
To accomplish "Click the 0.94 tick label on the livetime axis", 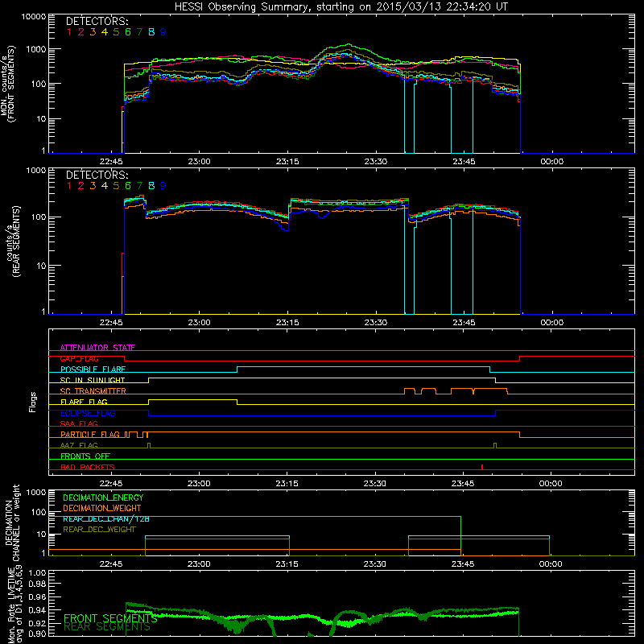I will [37, 610].
